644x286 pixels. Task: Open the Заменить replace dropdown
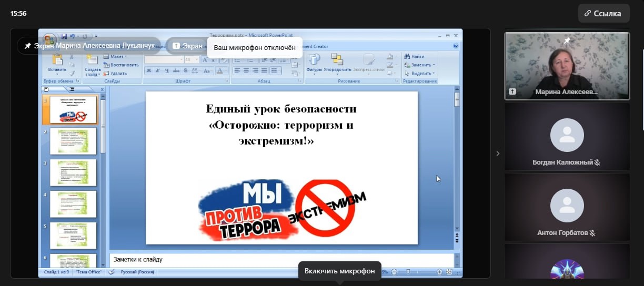coord(420,65)
